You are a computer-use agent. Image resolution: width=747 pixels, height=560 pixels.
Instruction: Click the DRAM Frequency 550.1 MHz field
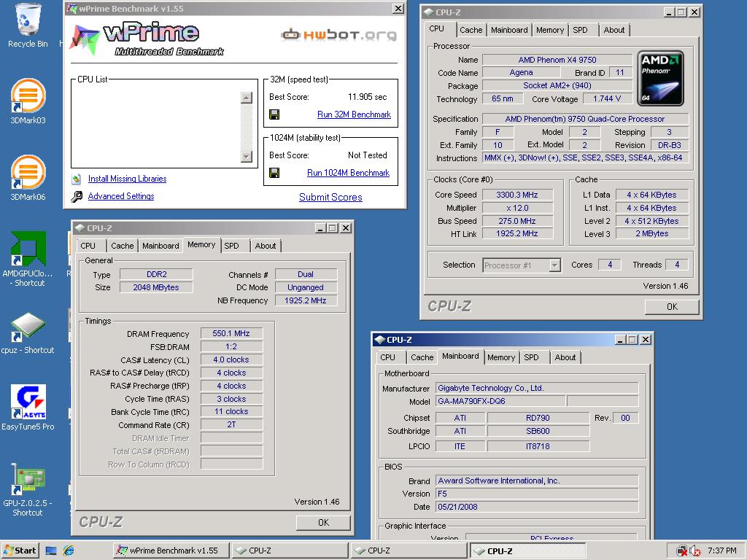tap(231, 333)
